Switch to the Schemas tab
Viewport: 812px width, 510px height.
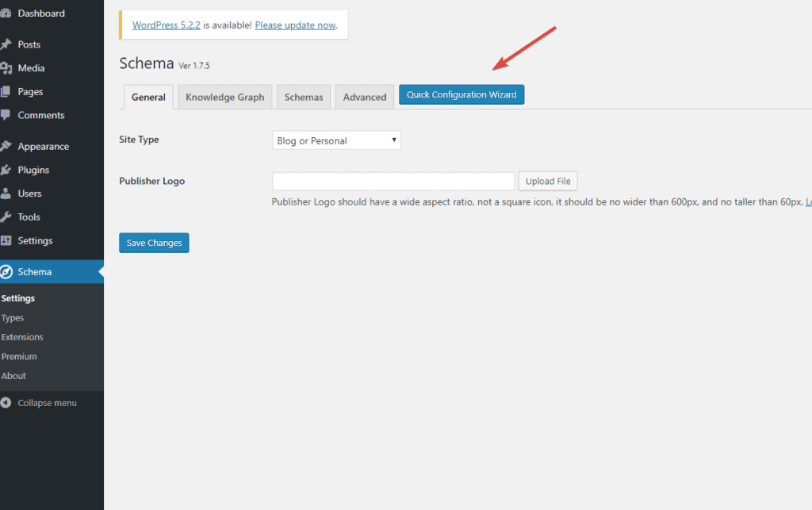tap(304, 97)
